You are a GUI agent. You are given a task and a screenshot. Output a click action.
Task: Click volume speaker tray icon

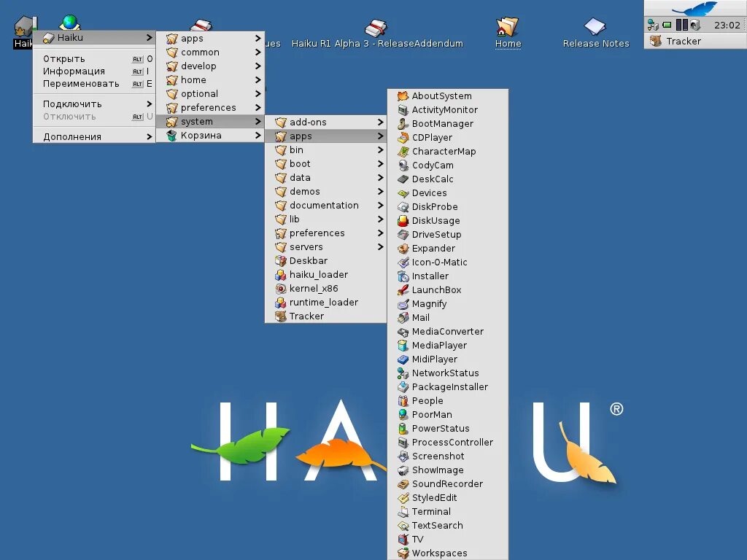coord(695,25)
